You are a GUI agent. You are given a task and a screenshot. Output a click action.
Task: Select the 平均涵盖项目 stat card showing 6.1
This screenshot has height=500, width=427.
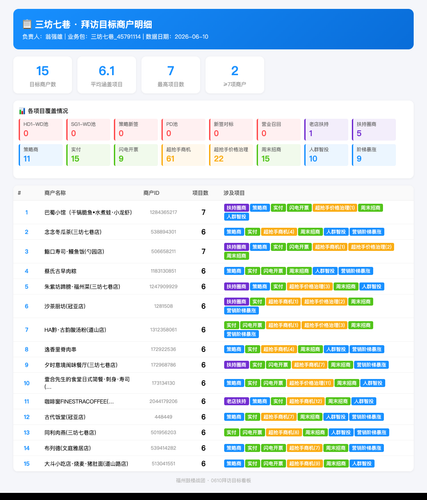107,75
